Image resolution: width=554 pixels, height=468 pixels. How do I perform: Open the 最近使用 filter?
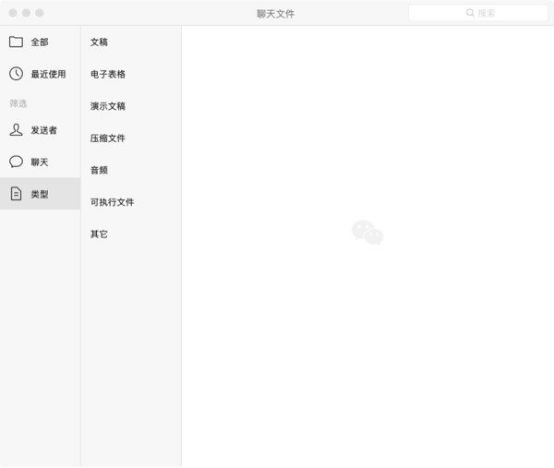click(40, 73)
